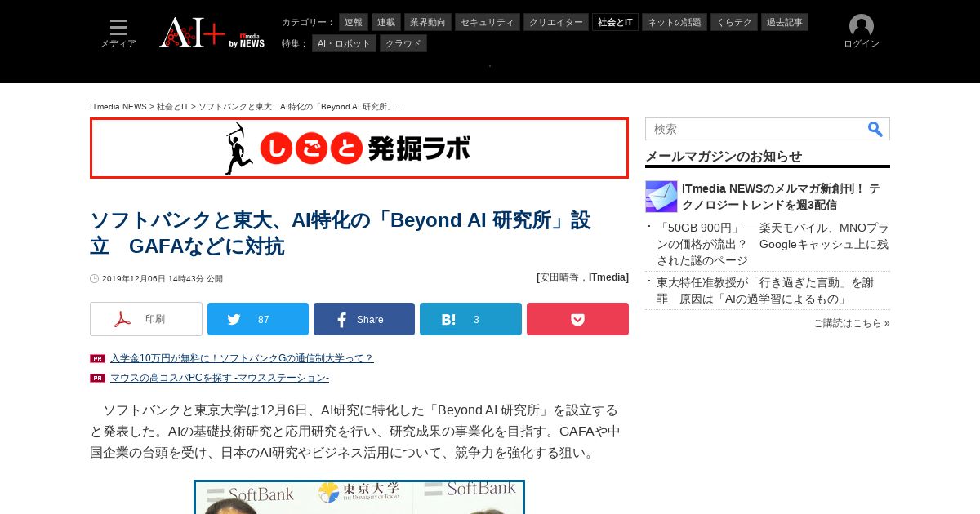Select the くらテク category
This screenshot has width=980, height=514.
(734, 22)
